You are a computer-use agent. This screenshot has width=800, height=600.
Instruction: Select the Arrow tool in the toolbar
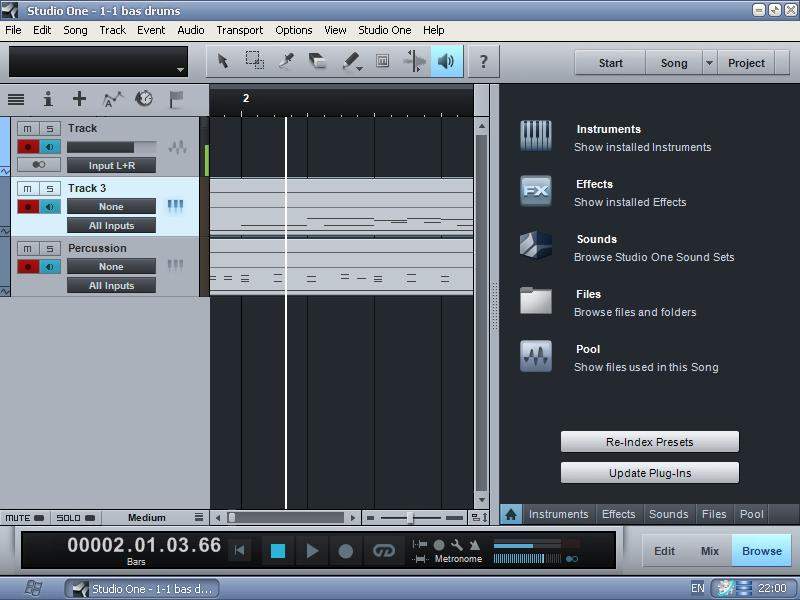click(x=223, y=62)
